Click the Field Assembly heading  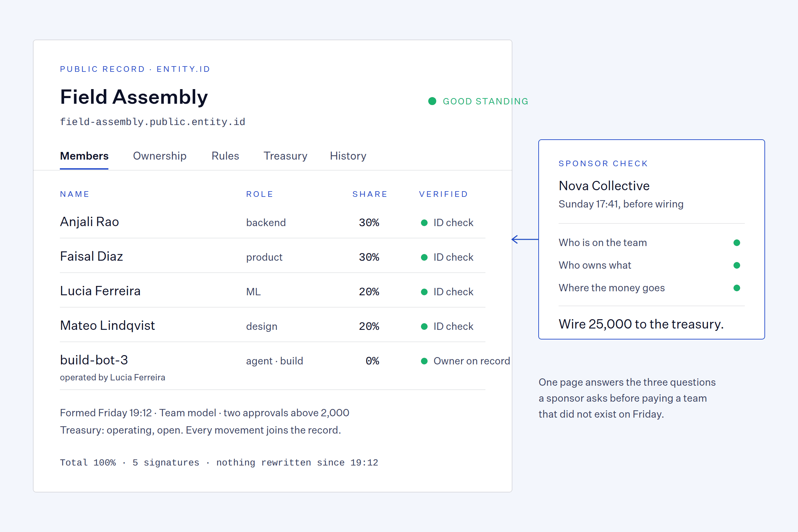click(x=134, y=97)
